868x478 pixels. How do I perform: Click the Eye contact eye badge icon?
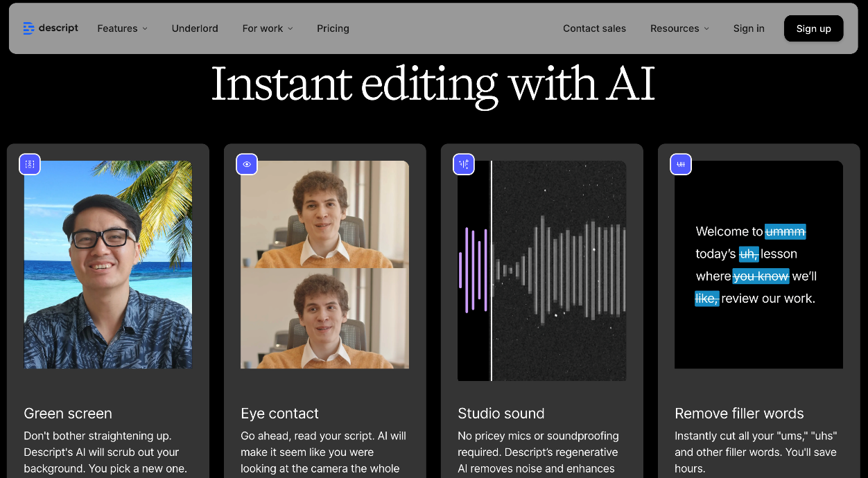click(x=247, y=164)
